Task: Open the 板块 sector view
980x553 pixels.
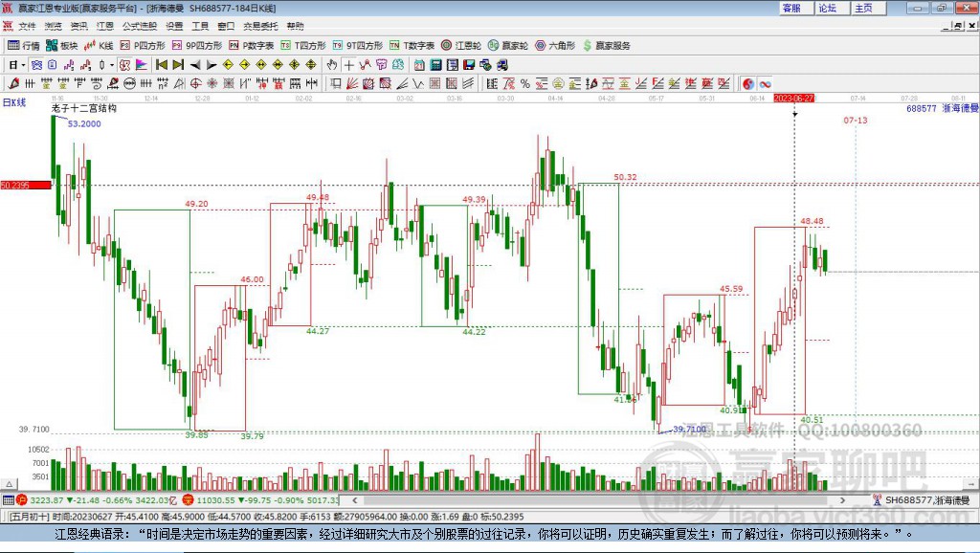Action: 62,46
